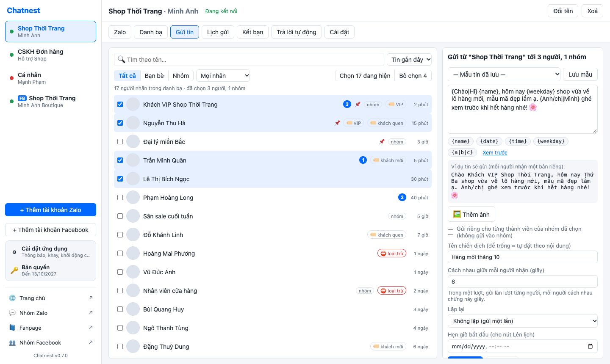Insert the {weekday} placeholder chip
The image size is (610, 364).
(551, 141)
